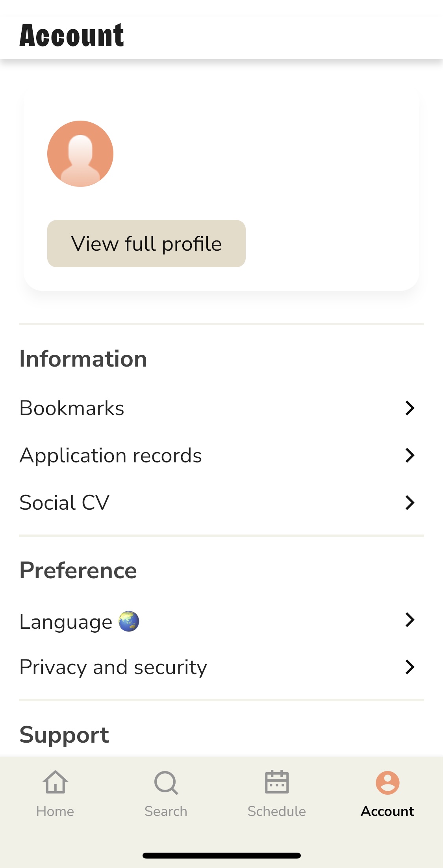Tap the Home house icon
This screenshot has width=443, height=868.
[55, 782]
